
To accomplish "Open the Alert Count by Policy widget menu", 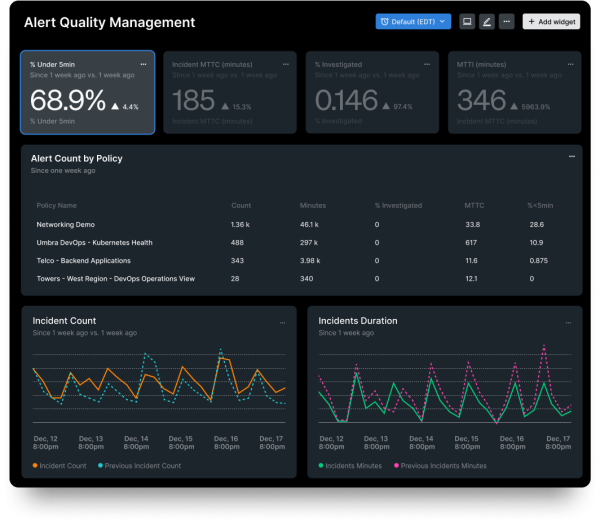I will click(x=572, y=158).
